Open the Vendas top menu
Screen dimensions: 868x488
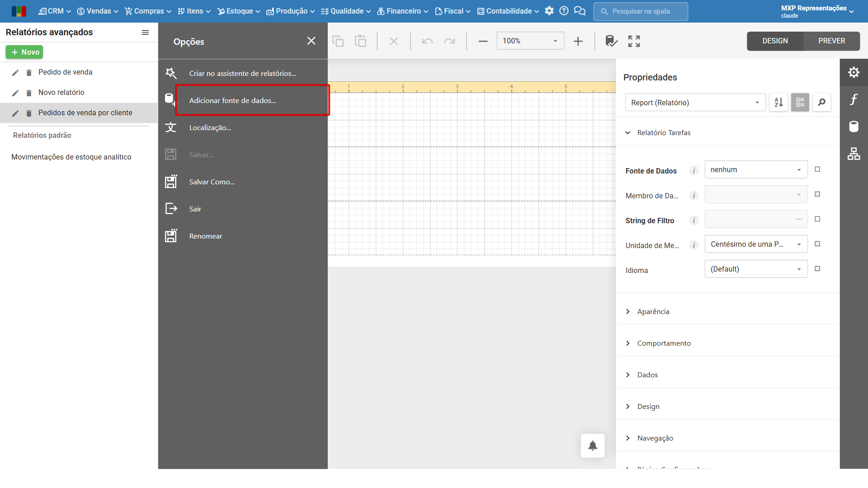click(x=98, y=11)
